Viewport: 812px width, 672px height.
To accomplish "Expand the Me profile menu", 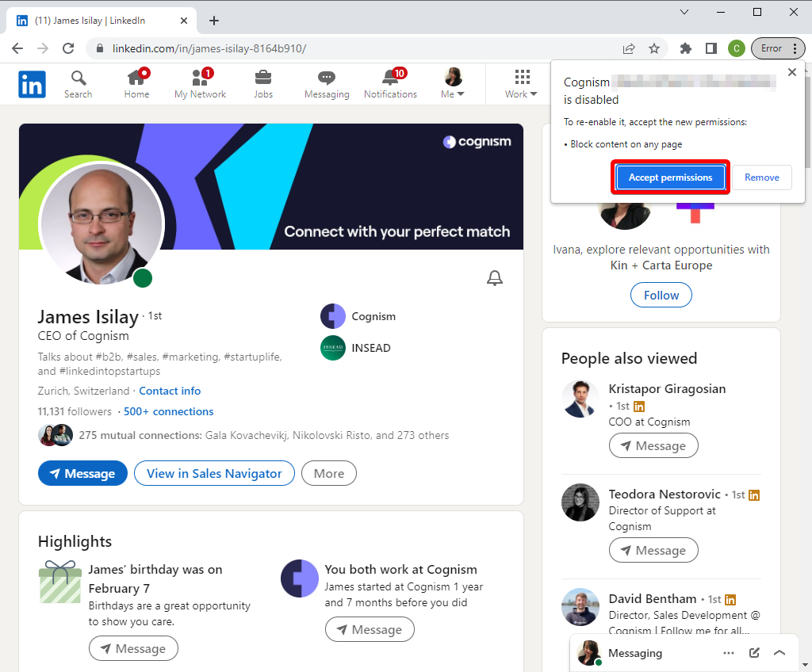I will [x=453, y=84].
